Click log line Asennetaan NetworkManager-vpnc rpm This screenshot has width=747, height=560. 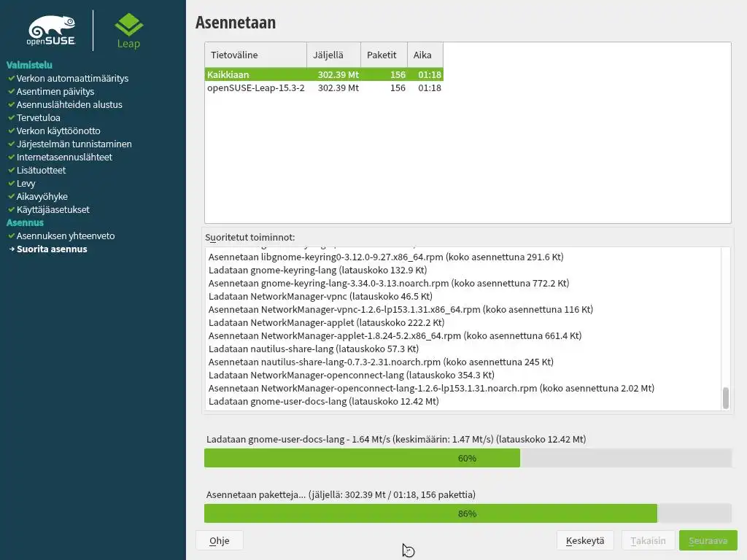pyautogui.click(x=400, y=309)
